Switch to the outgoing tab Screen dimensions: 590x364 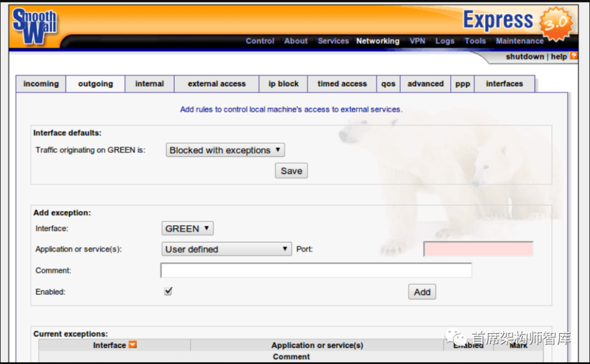point(96,84)
